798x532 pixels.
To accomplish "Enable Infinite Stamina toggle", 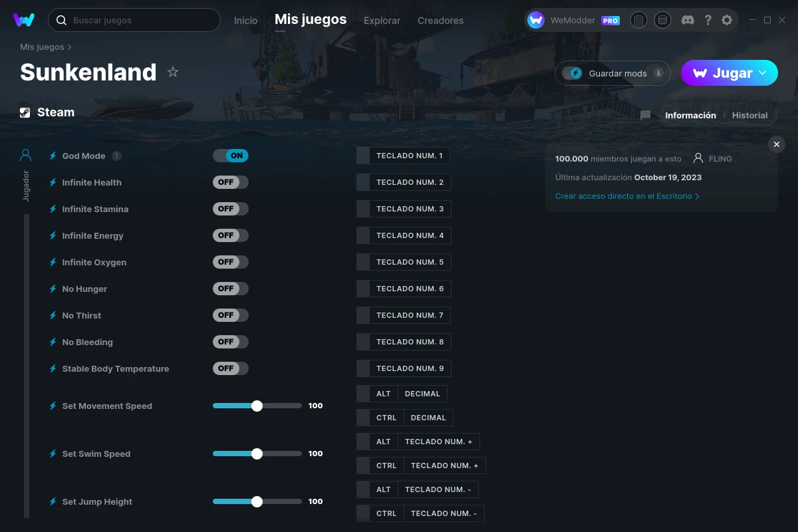I will (x=231, y=209).
